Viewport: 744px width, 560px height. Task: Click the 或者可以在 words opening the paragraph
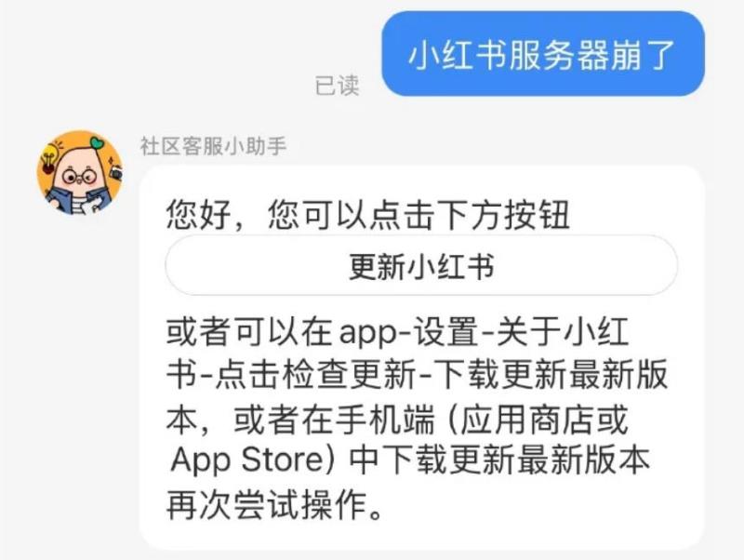[x=249, y=331]
